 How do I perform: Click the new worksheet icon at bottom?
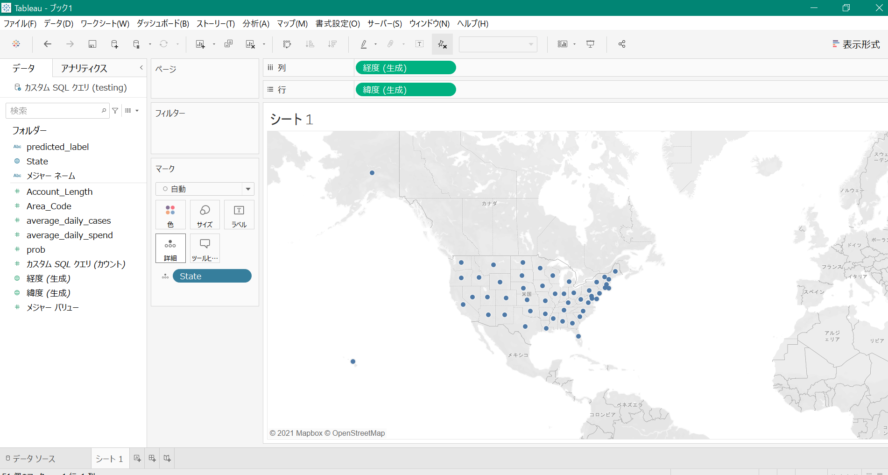[x=137, y=458]
